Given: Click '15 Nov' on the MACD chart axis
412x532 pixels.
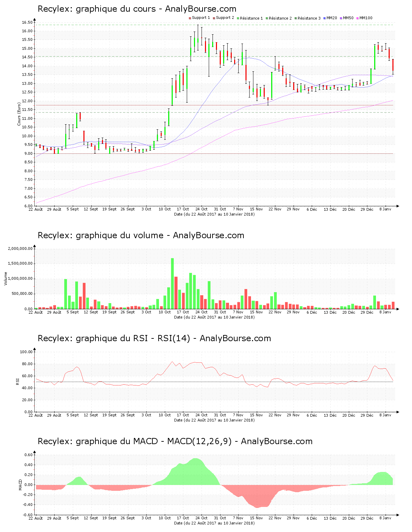Looking at the screenshot, I should click(x=256, y=518).
